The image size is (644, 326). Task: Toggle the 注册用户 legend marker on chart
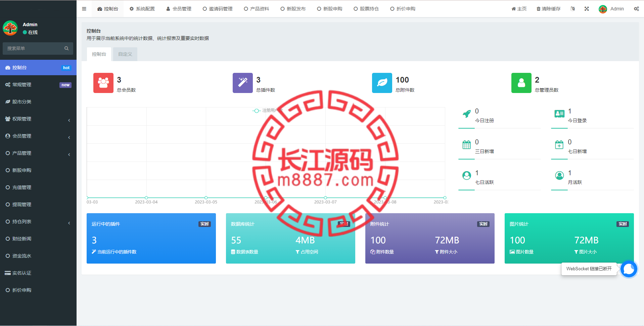(257, 110)
